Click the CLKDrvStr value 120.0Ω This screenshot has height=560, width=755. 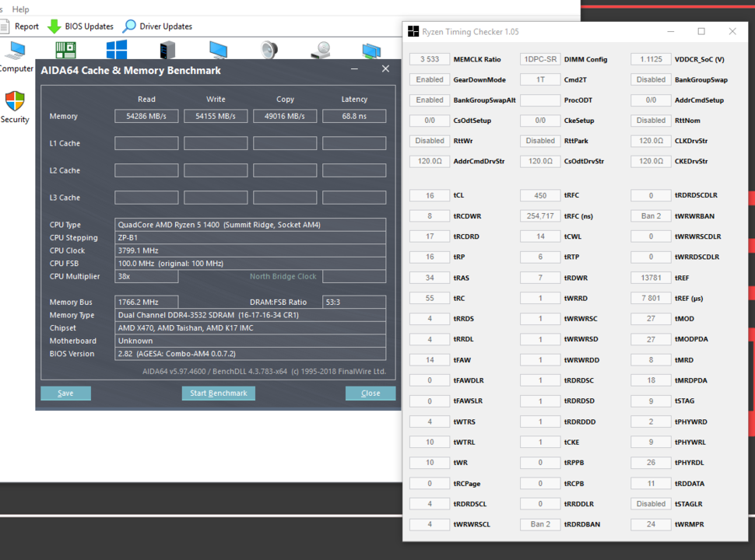(651, 141)
